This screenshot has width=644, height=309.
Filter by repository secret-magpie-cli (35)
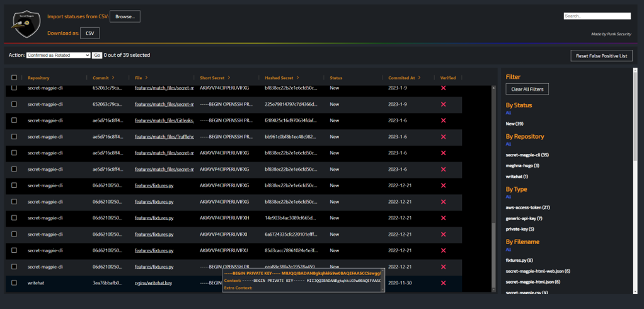coord(527,155)
